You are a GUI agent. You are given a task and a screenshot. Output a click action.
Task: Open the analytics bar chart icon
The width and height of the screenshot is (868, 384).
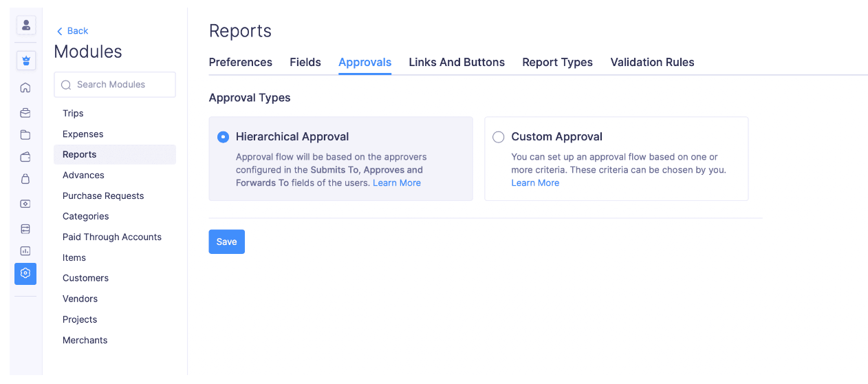point(25,251)
